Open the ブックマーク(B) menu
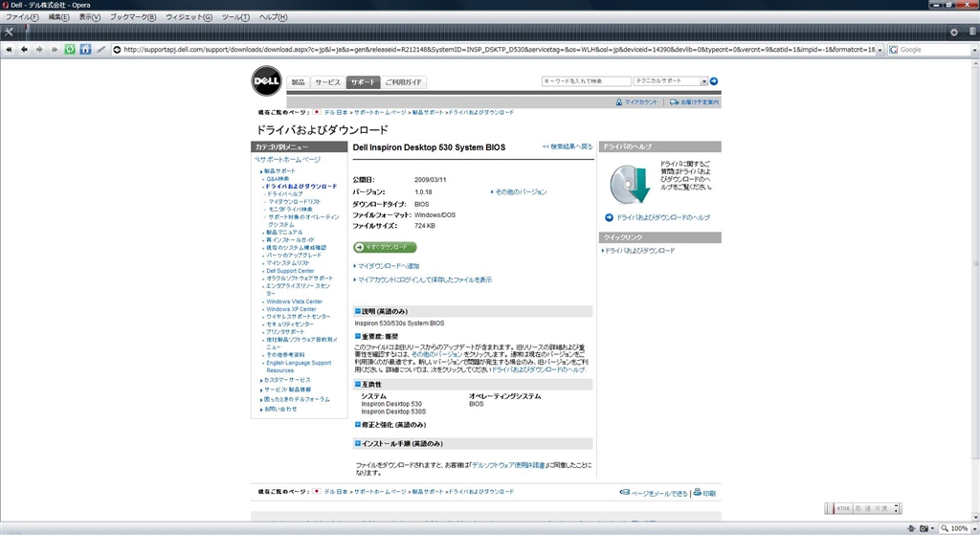The height and width of the screenshot is (535, 980). [x=133, y=17]
